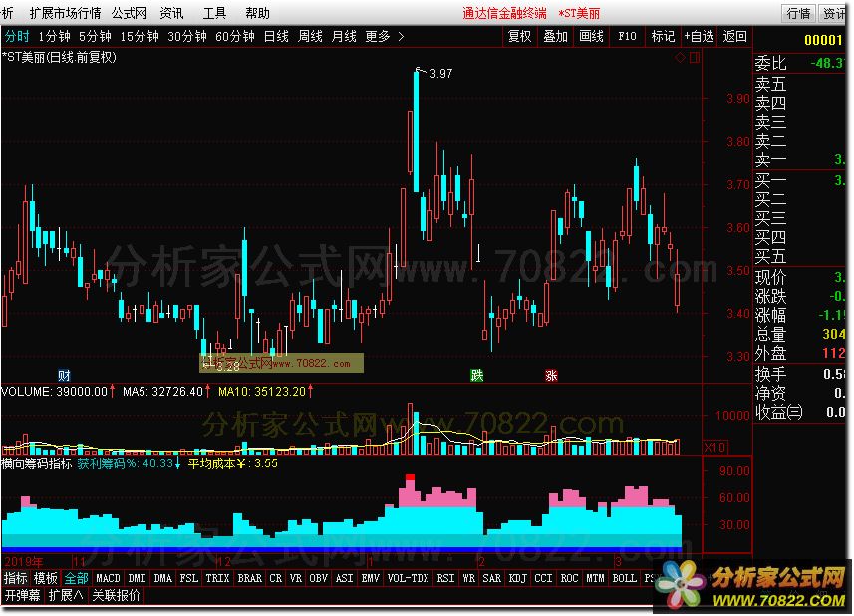Select the DMA indicator
854x616 pixels.
[x=162, y=578]
